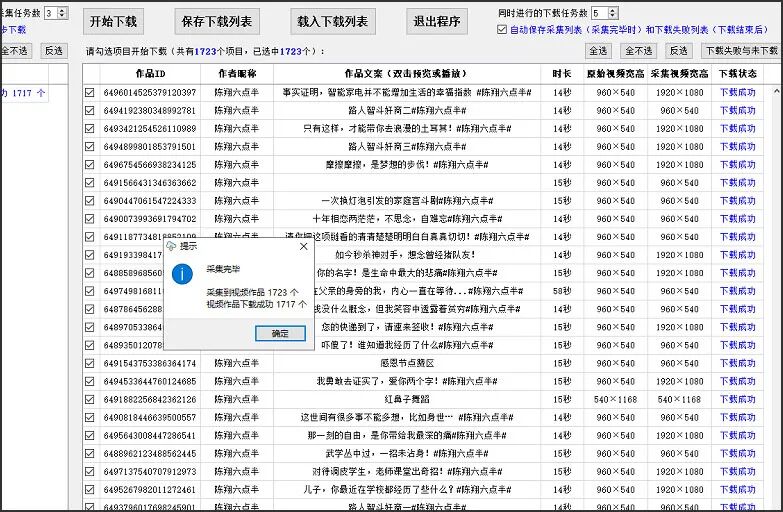Image resolution: width=783 pixels, height=512 pixels.
Task: Click the 保存下载列表 button
Action: click(217, 21)
